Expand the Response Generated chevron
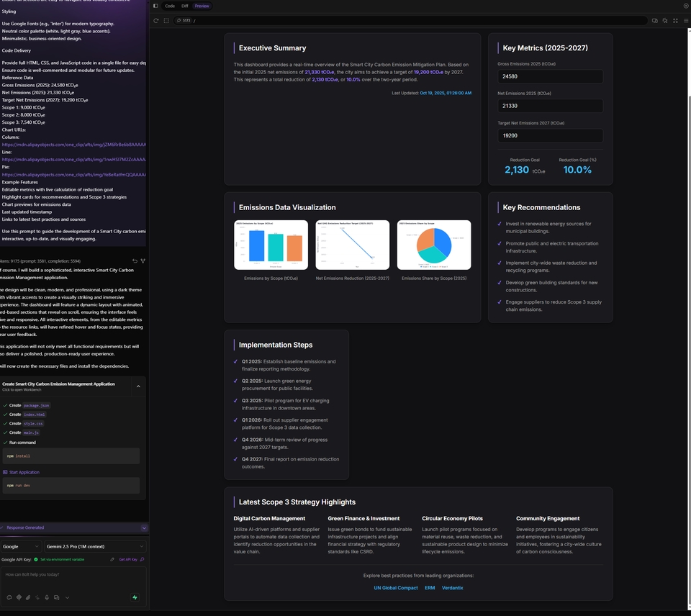 click(x=144, y=528)
